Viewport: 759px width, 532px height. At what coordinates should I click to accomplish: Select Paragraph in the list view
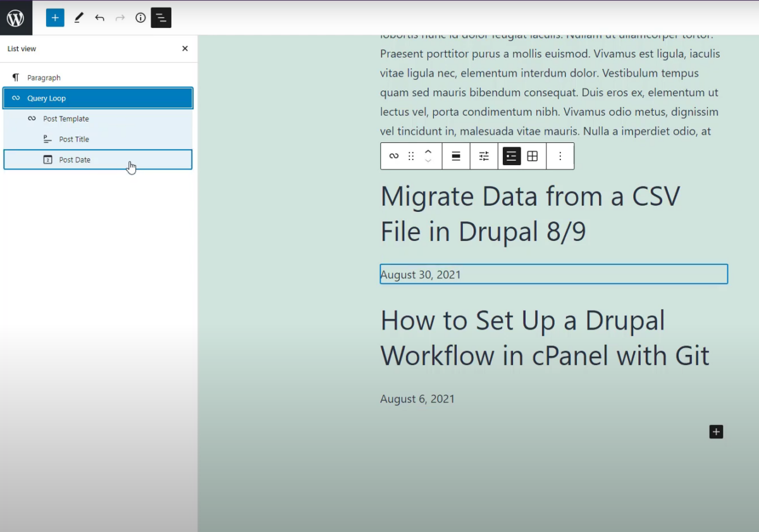[x=98, y=78]
